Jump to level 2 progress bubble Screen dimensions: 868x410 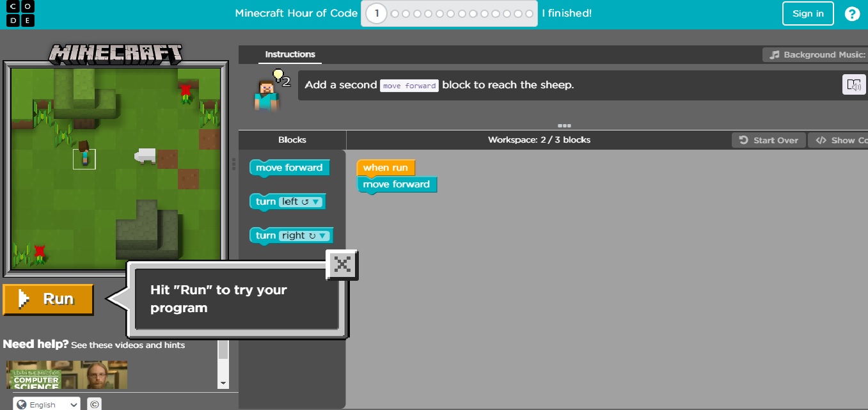coord(395,13)
